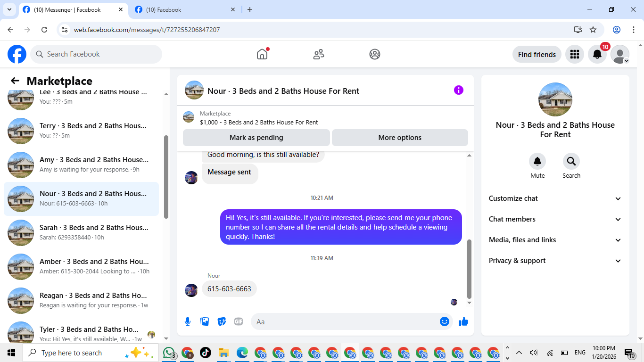Open Lee's conversation in the list
The height and width of the screenshot is (362, 644).
click(81, 97)
